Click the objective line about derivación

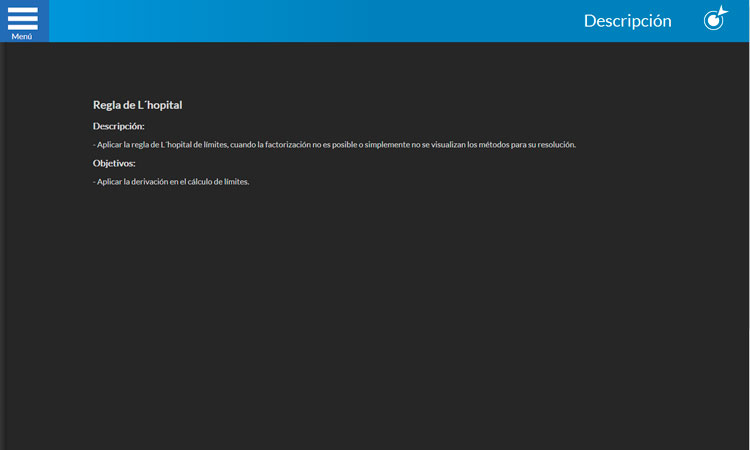pyautogui.click(x=171, y=181)
